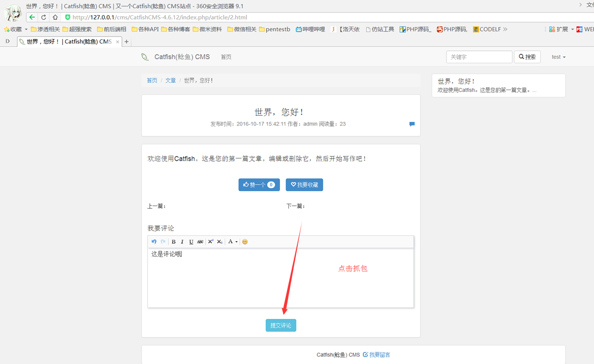
Task: Click the Catfish(鲶鱼) CMS site logo
Action: [x=176, y=57]
